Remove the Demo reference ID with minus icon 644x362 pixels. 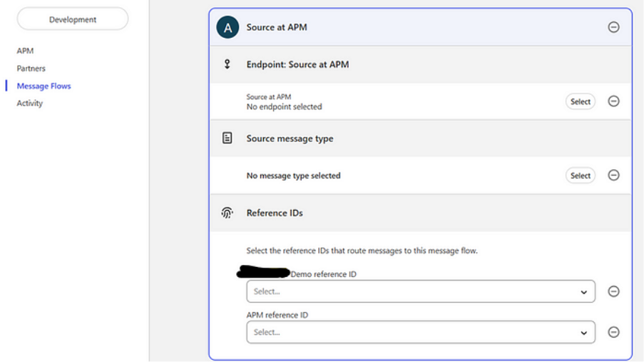click(x=613, y=291)
